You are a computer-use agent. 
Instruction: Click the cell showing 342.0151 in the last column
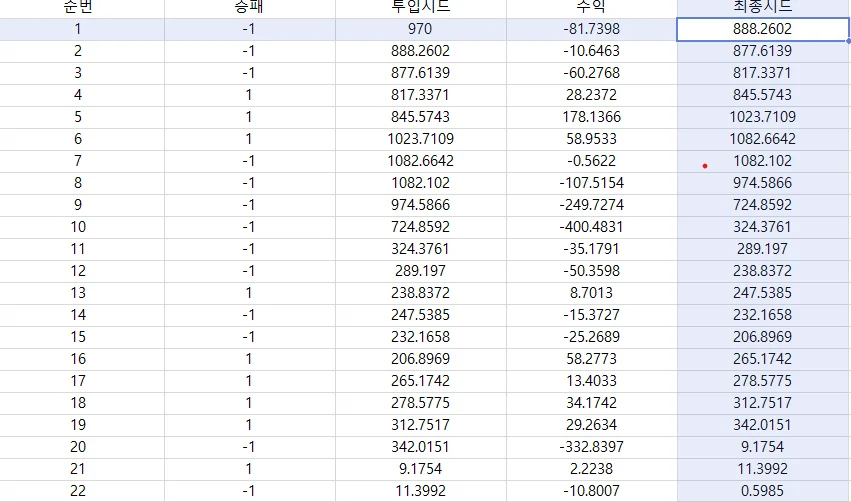coord(763,425)
